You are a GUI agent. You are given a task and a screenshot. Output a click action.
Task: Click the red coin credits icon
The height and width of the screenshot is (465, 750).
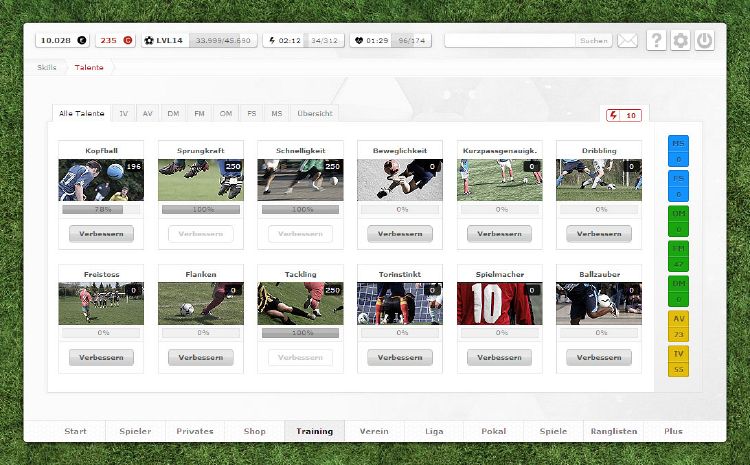[x=127, y=40]
